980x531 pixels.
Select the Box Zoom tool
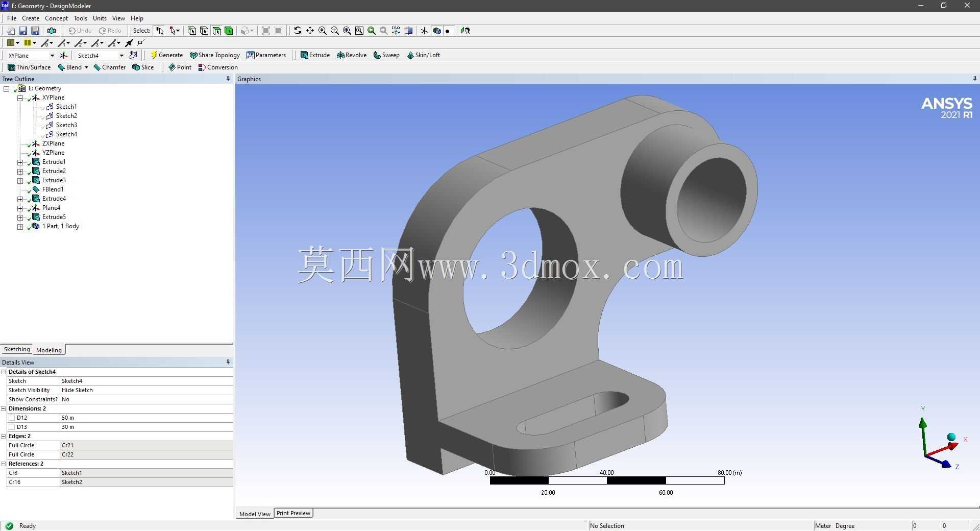[x=335, y=31]
